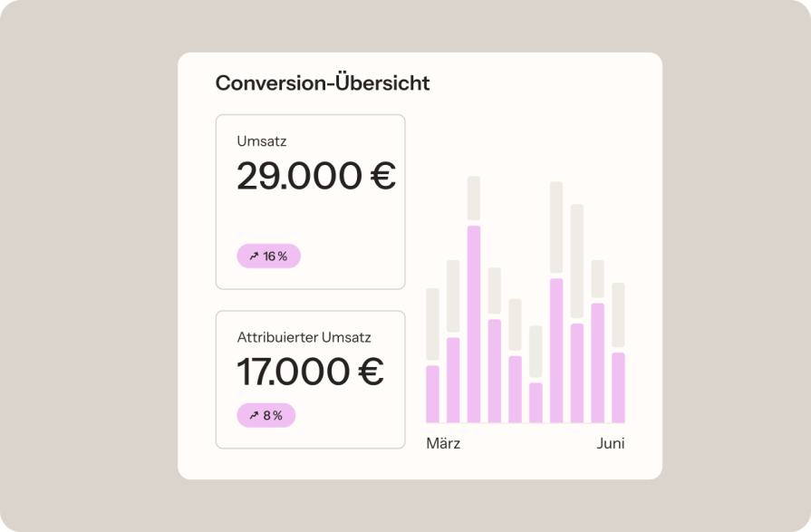
Task: Click the grey segment atop the tallest bar
Action: click(x=473, y=198)
